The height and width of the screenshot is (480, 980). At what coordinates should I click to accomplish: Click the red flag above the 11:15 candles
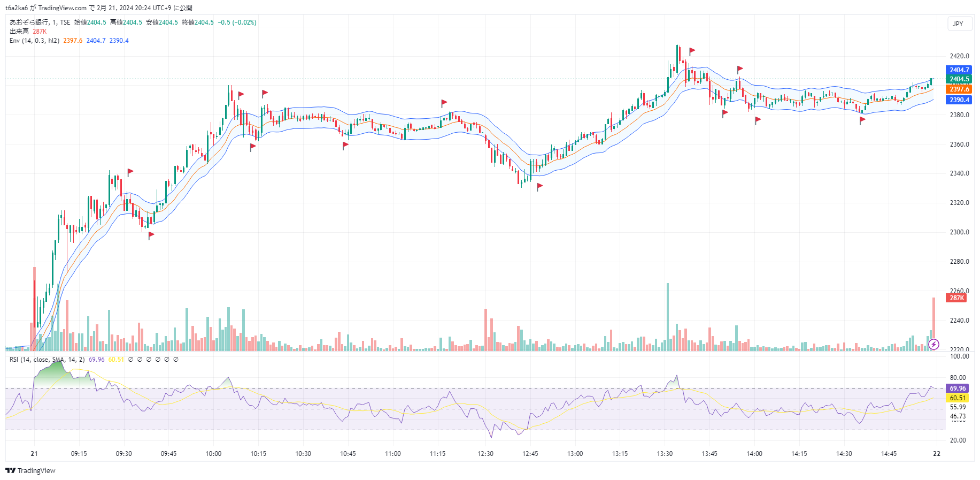pyautogui.click(x=444, y=102)
